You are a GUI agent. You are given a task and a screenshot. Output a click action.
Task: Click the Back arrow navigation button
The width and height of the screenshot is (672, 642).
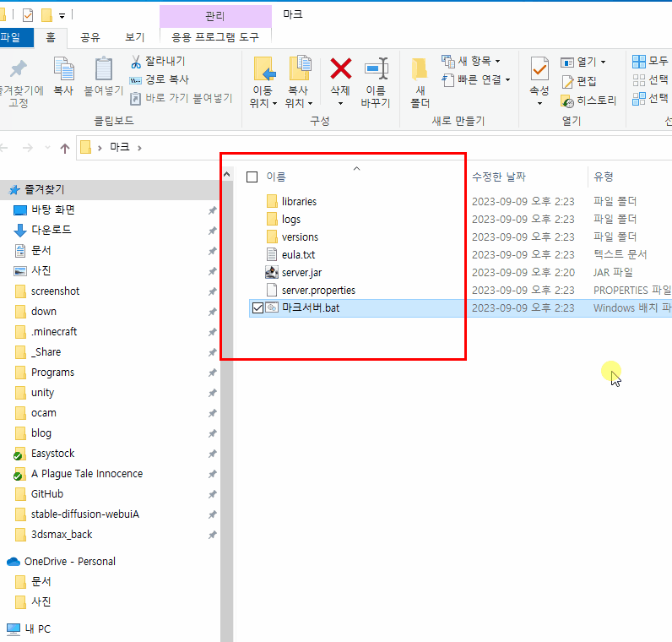click(x=4, y=149)
